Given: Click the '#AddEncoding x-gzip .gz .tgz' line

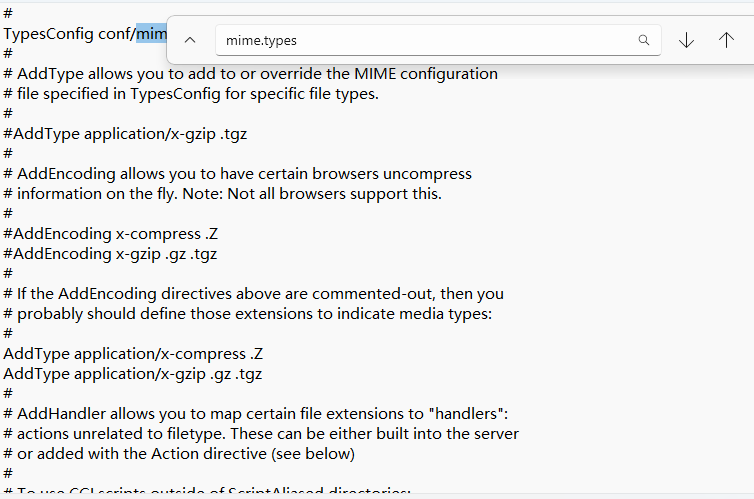Looking at the screenshot, I should (110, 254).
